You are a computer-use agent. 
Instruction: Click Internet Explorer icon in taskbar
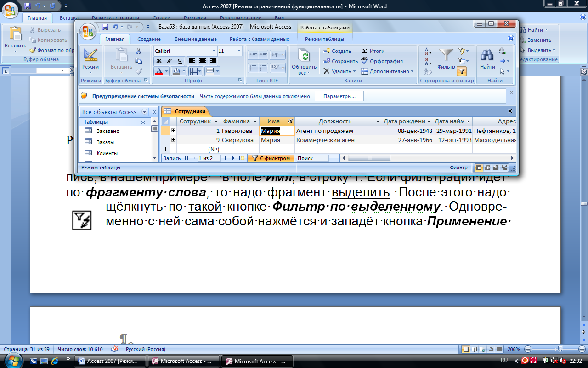[x=55, y=361]
